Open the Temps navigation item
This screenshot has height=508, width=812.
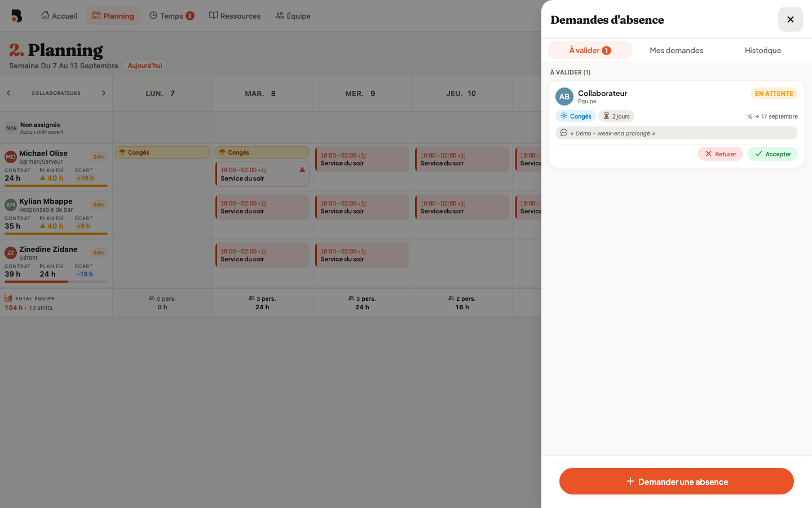pyautogui.click(x=171, y=16)
